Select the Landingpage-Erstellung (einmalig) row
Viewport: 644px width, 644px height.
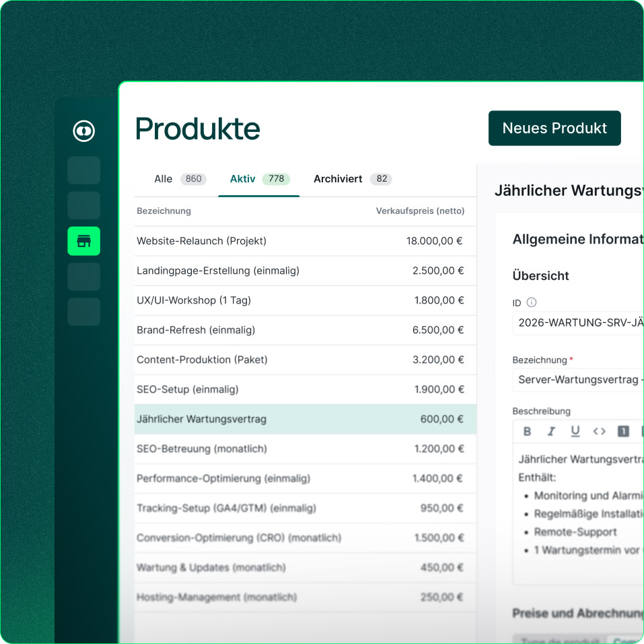[x=306, y=271]
